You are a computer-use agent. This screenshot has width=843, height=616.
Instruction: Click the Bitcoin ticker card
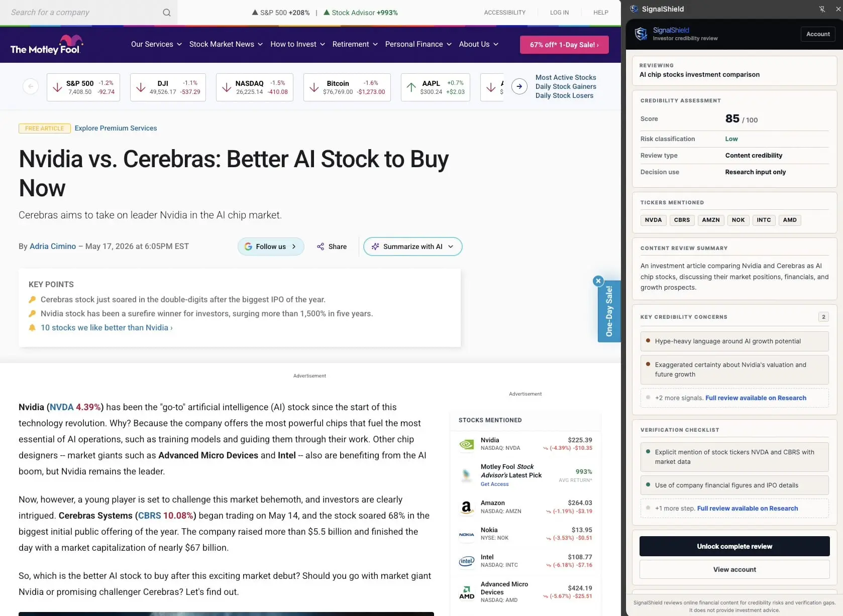click(x=347, y=87)
